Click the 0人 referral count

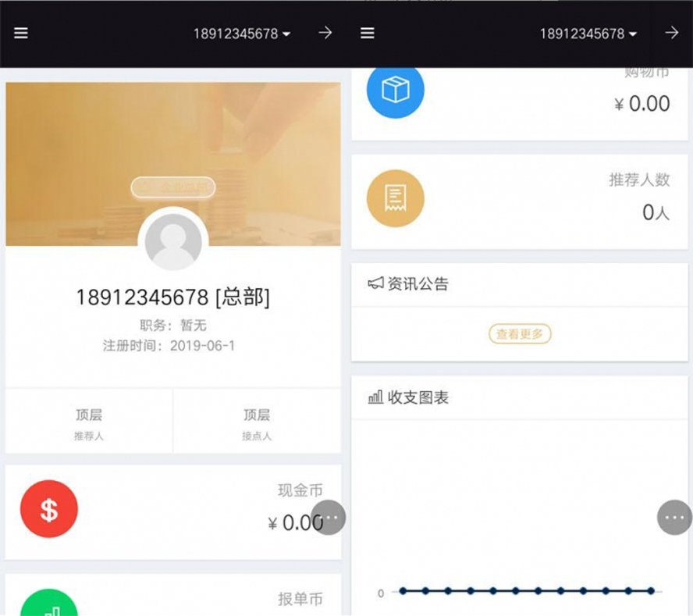[656, 212]
